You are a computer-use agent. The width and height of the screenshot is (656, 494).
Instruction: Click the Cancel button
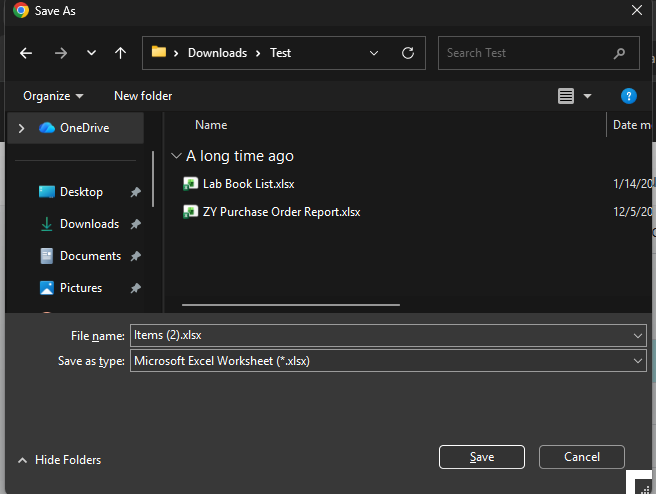582,457
